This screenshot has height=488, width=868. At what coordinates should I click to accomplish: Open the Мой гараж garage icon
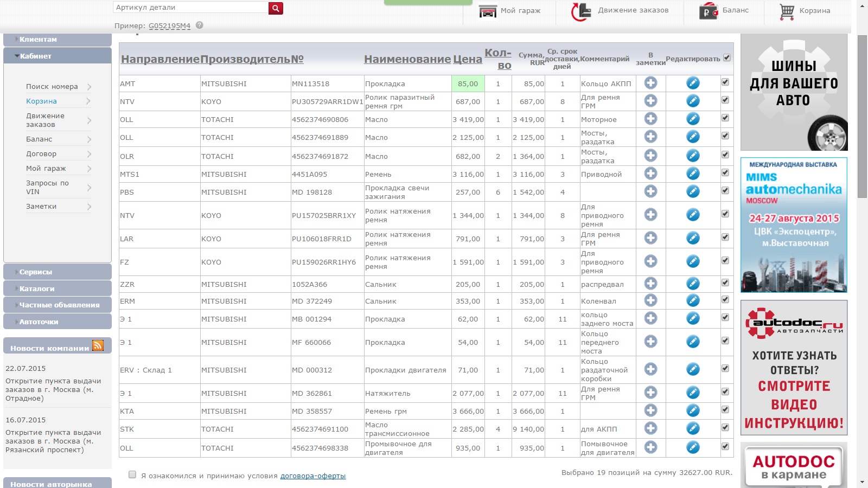pos(488,11)
